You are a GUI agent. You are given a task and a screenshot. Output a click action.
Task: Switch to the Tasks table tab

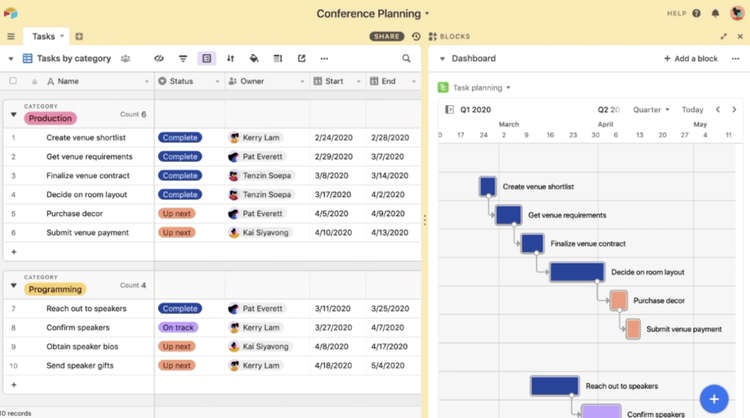tap(44, 36)
